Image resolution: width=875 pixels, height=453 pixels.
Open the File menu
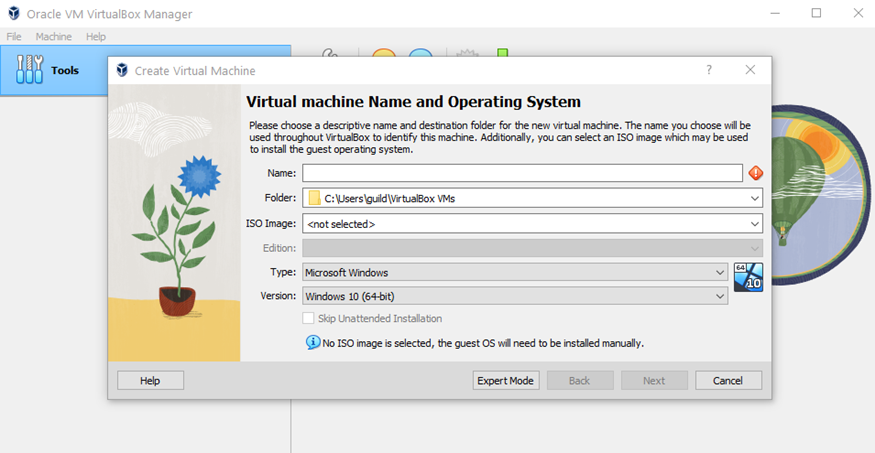click(14, 36)
